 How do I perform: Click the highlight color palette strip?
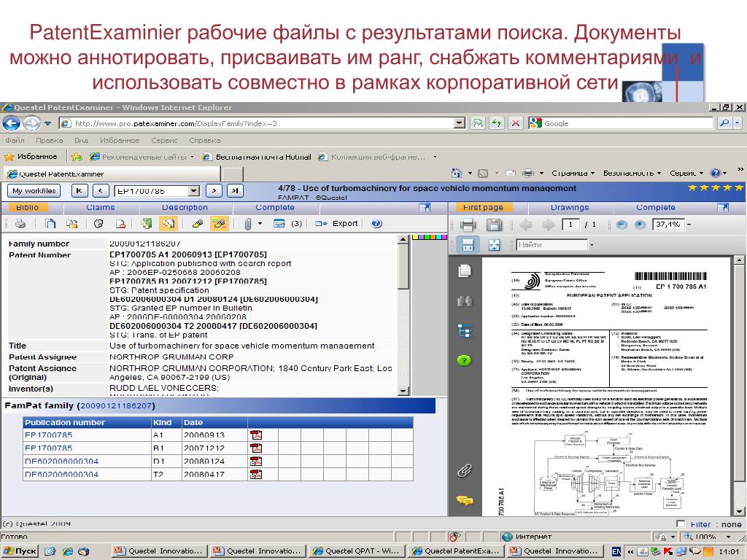pyautogui.click(x=429, y=237)
